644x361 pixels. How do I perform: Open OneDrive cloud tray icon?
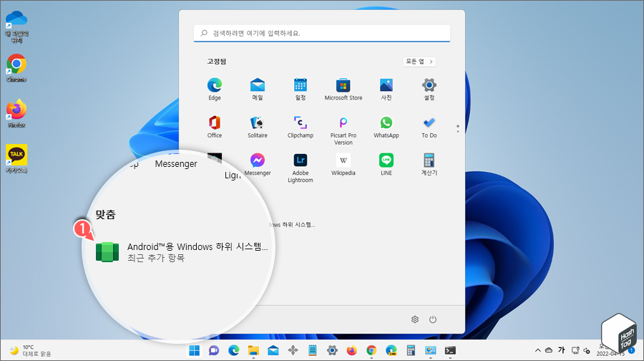[549, 350]
